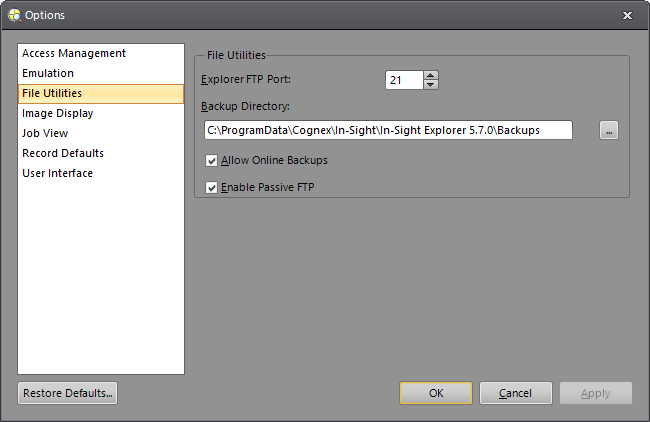
Task: Click the Backup Directory path field
Action: click(388, 130)
